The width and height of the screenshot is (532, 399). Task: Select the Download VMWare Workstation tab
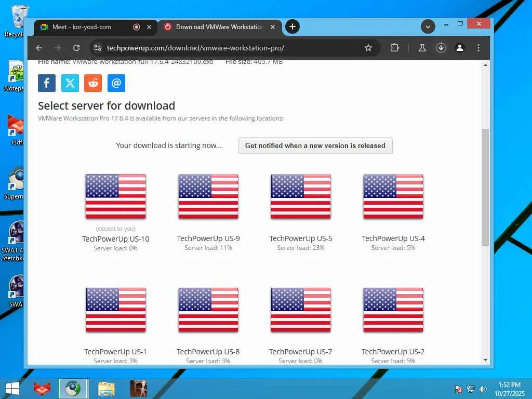(x=220, y=27)
